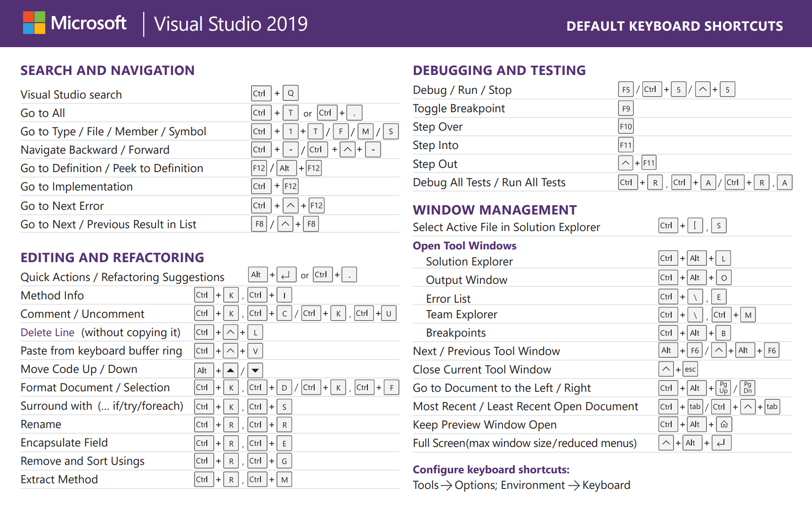Click the M key in Extract Method row

[284, 479]
